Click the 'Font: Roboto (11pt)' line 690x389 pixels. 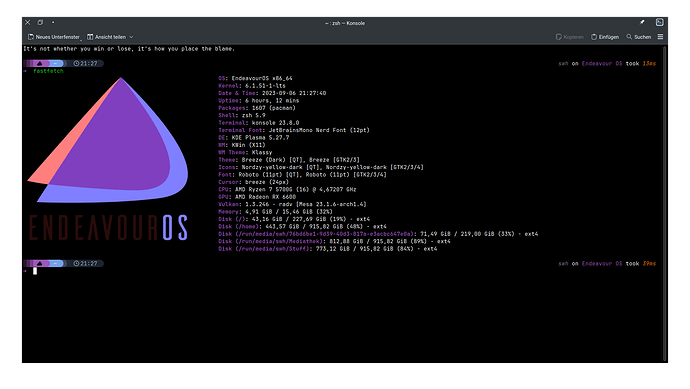[x=302, y=175]
